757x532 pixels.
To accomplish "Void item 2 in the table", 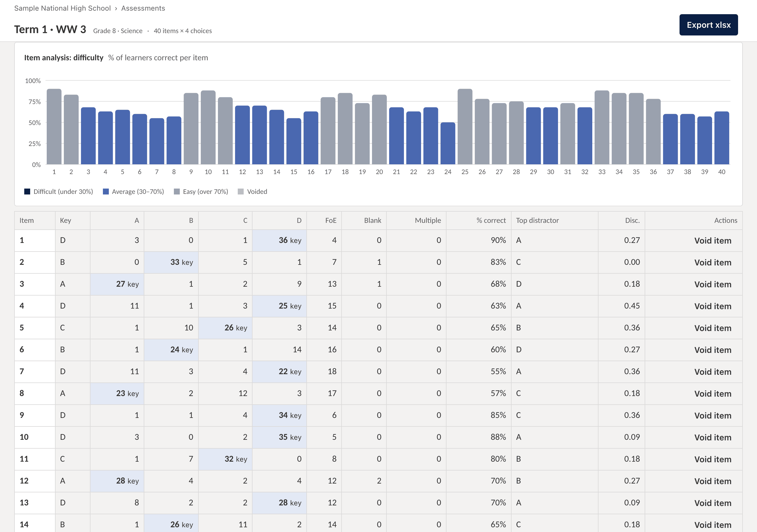I will coord(712,262).
